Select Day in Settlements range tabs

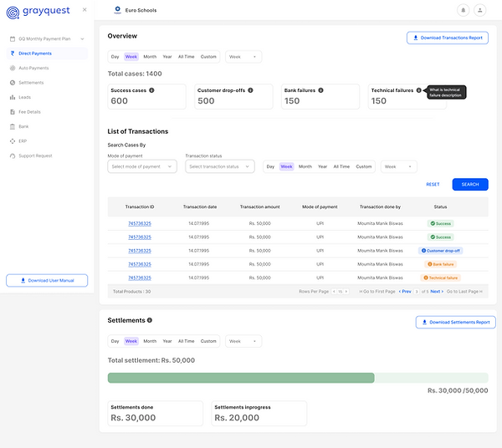point(115,341)
